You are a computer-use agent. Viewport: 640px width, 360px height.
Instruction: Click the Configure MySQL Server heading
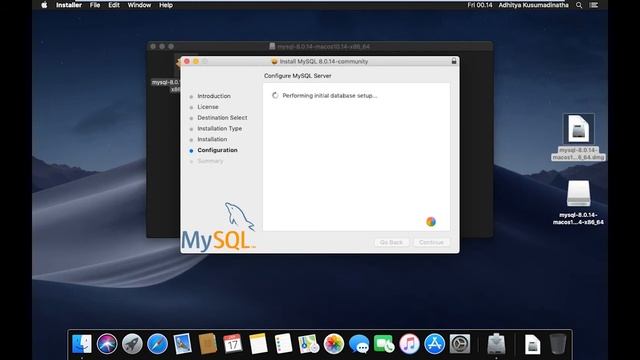(298, 76)
